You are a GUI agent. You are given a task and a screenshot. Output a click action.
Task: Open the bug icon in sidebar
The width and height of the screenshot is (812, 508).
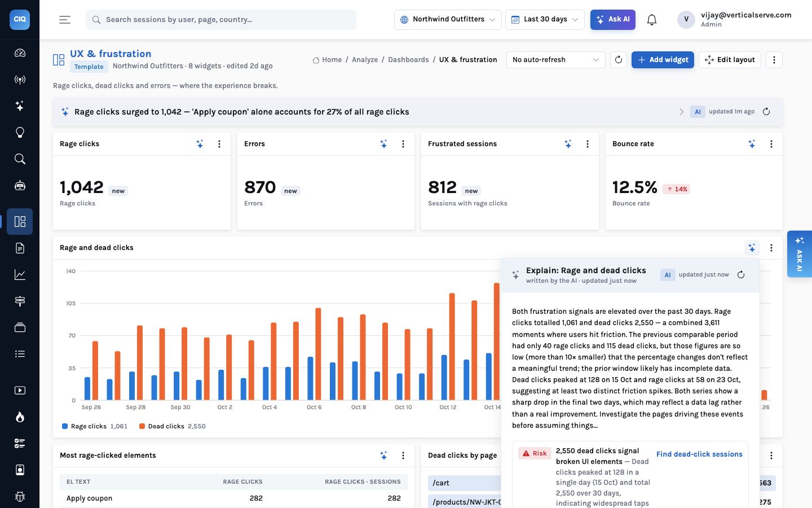[x=20, y=497]
